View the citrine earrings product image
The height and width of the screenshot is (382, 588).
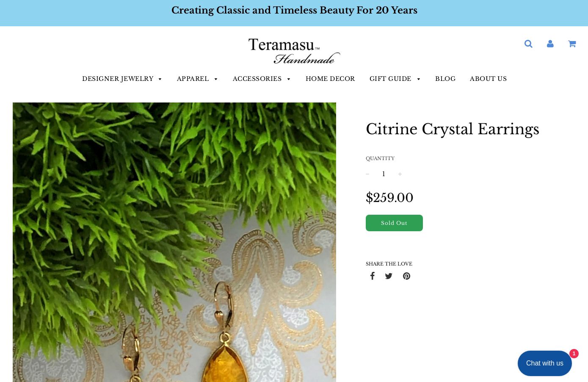point(174,242)
